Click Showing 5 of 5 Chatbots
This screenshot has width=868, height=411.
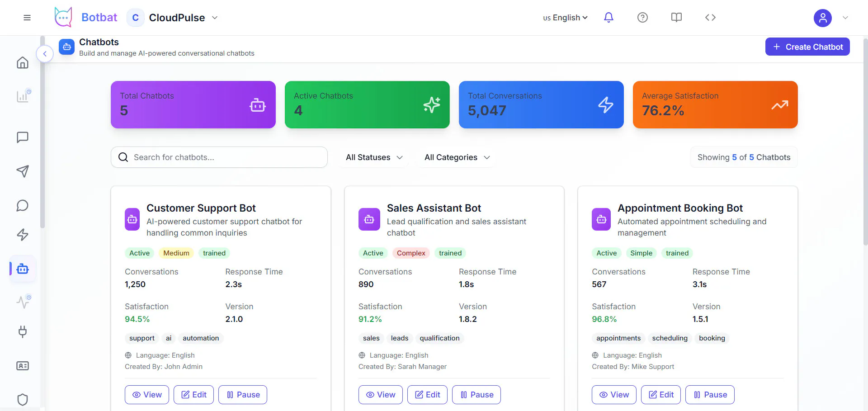point(744,157)
